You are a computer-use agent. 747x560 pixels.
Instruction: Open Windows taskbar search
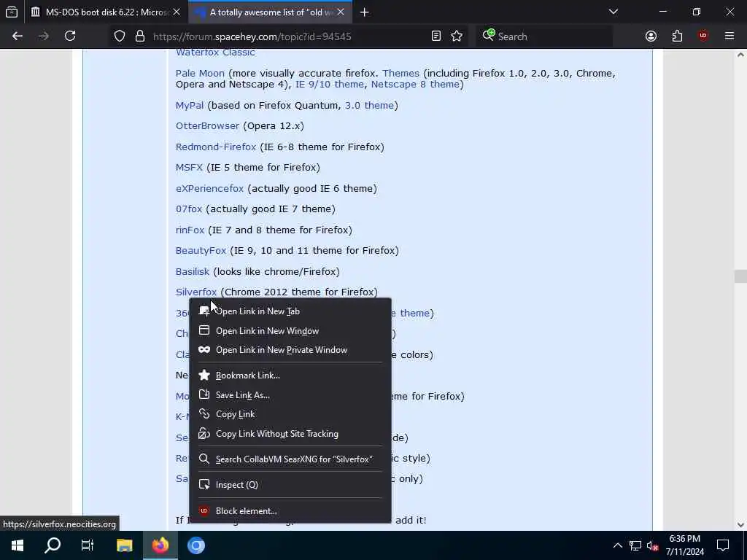click(53, 545)
